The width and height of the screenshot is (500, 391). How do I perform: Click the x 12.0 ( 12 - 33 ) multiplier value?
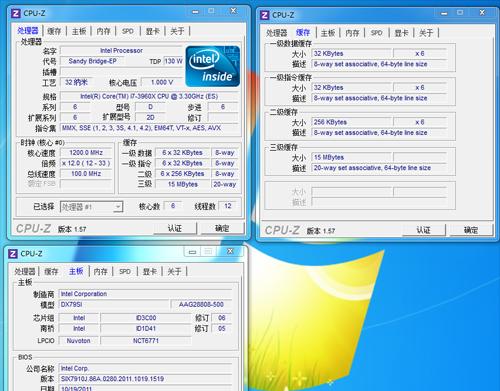click(x=86, y=163)
